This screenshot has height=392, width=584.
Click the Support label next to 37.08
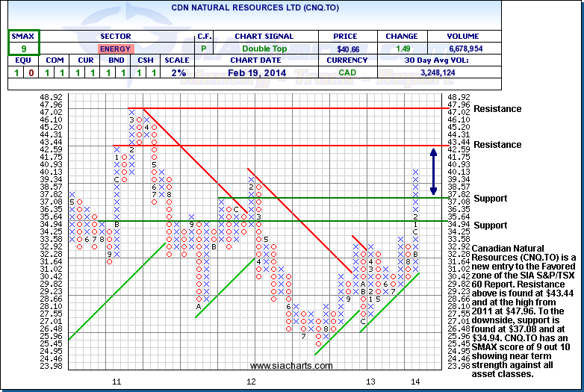490,199
